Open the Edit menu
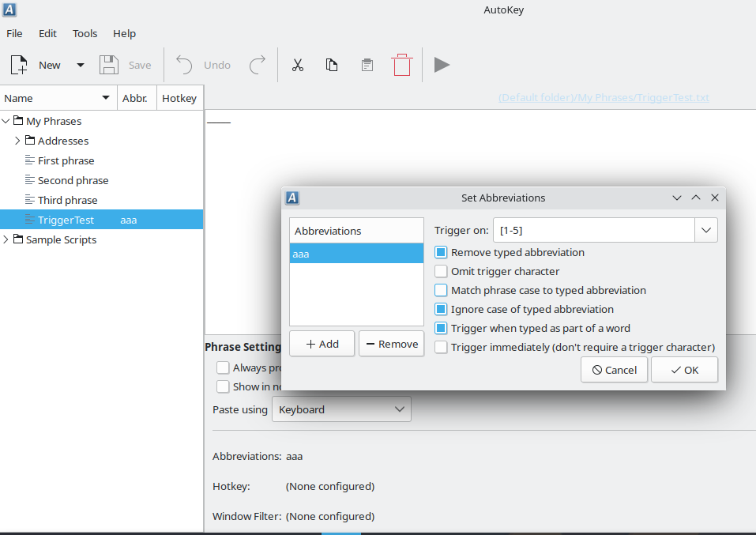Image resolution: width=756 pixels, height=535 pixels. click(x=47, y=33)
